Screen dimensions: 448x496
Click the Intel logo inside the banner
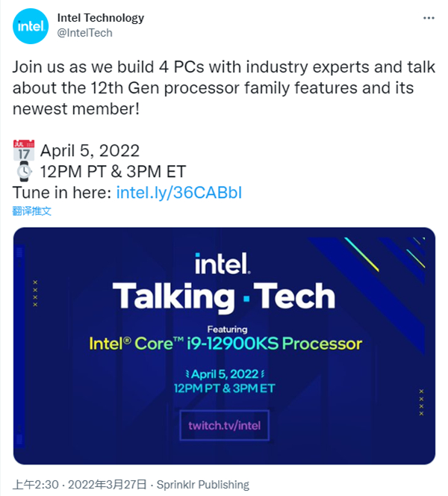223,263
